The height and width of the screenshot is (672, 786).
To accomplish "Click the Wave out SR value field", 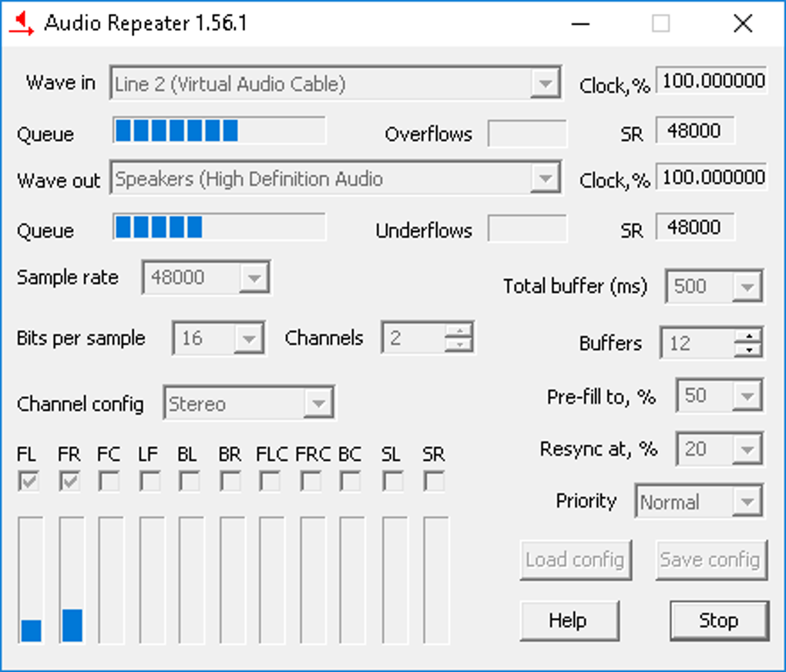I will [x=695, y=227].
